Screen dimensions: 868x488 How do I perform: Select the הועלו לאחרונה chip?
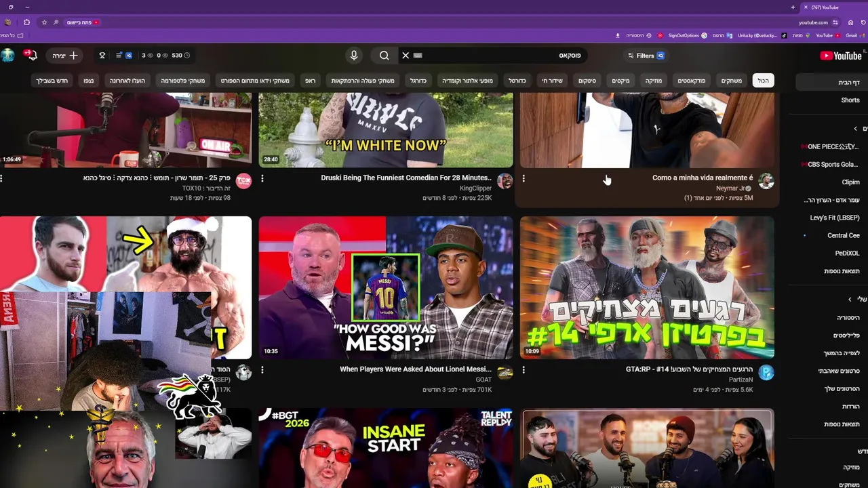click(127, 81)
